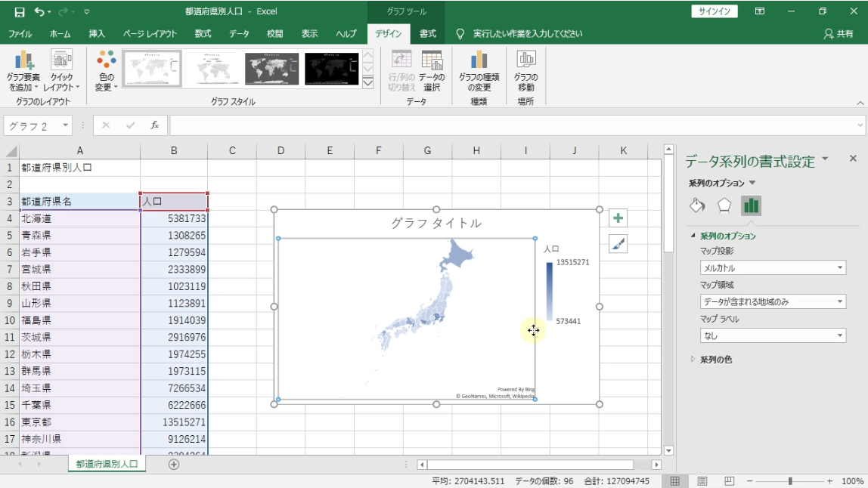Open Fill & Line paint bucket tab
The image size is (868, 488).
point(697,205)
